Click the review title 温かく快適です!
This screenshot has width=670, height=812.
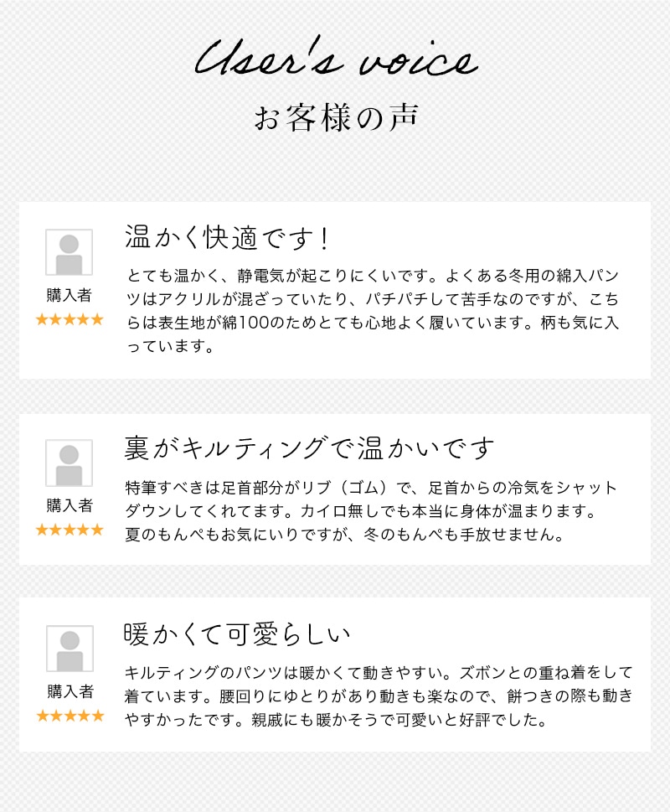[x=228, y=238]
